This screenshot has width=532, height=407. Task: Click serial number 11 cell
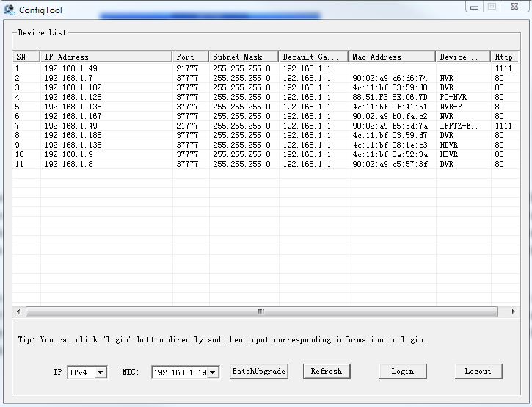pyautogui.click(x=19, y=164)
